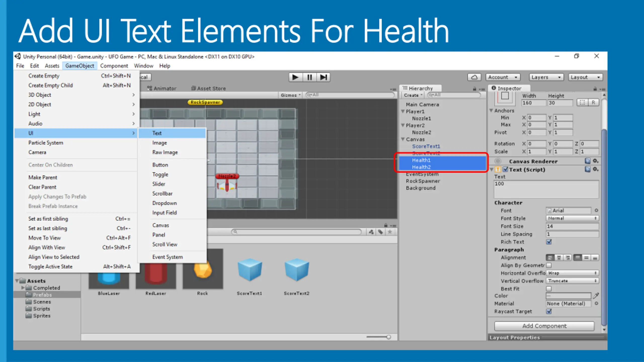Click the Font Size input field
The width and height of the screenshot is (644, 362).
(x=572, y=226)
